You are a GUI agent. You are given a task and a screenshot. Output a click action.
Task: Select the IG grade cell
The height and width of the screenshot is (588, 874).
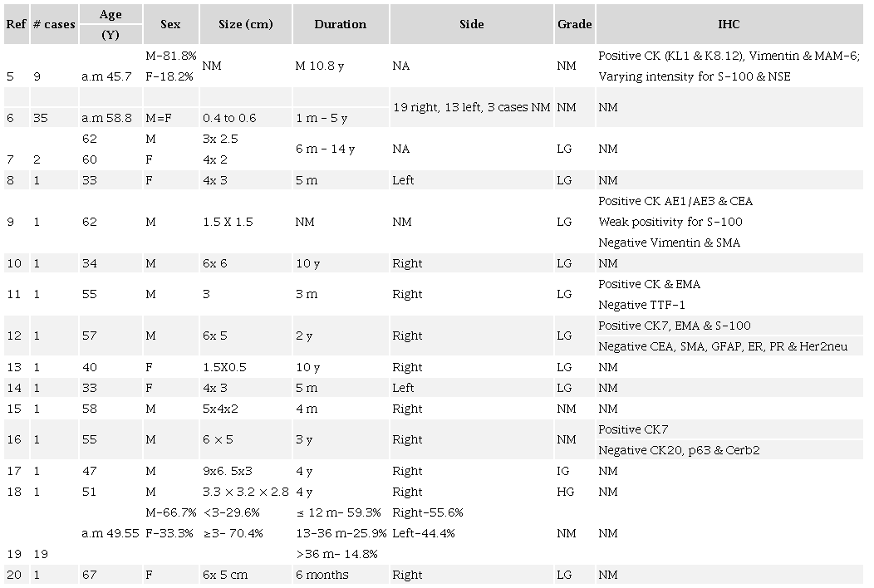[x=565, y=471]
